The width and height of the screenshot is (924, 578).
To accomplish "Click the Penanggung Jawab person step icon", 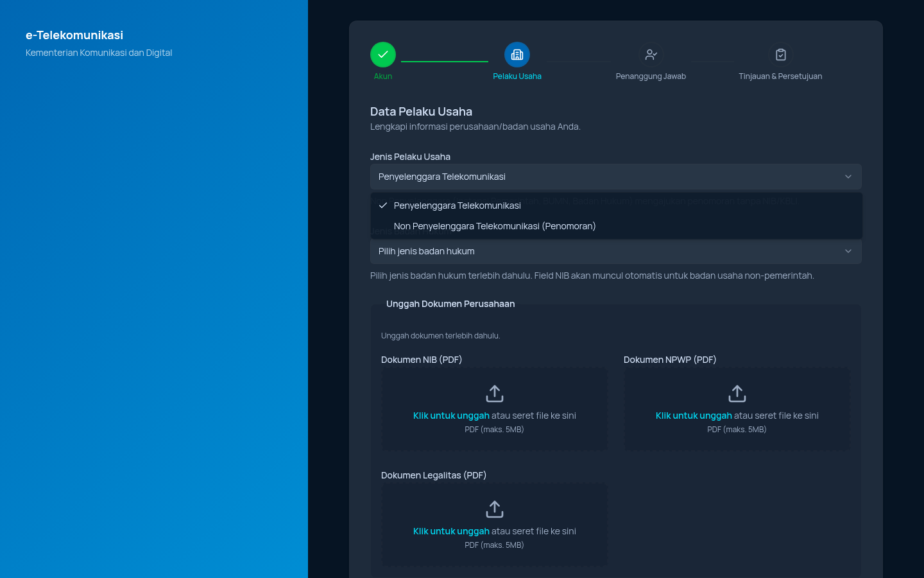I will click(651, 55).
